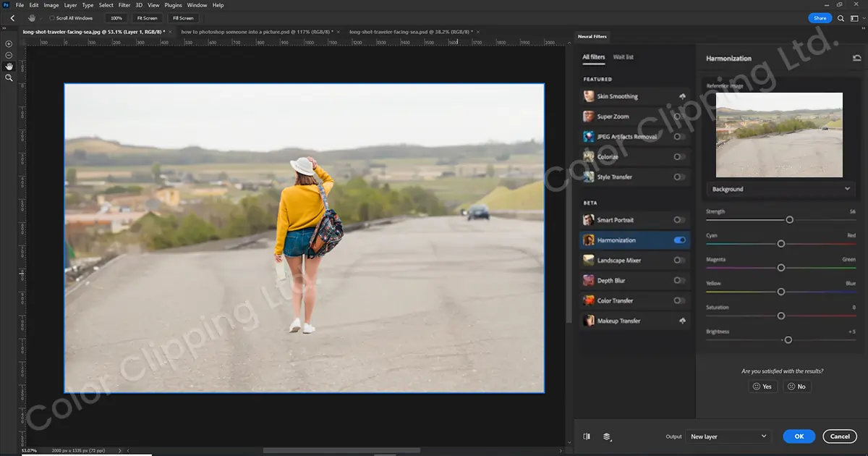The height and width of the screenshot is (456, 868).
Task: Click the before/after preview icon at panel bottom
Action: click(587, 436)
